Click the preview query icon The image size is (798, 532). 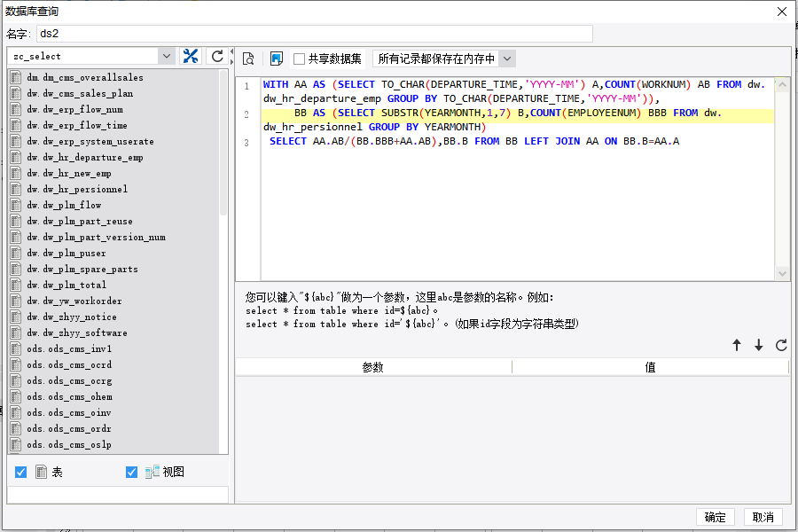[x=248, y=59]
